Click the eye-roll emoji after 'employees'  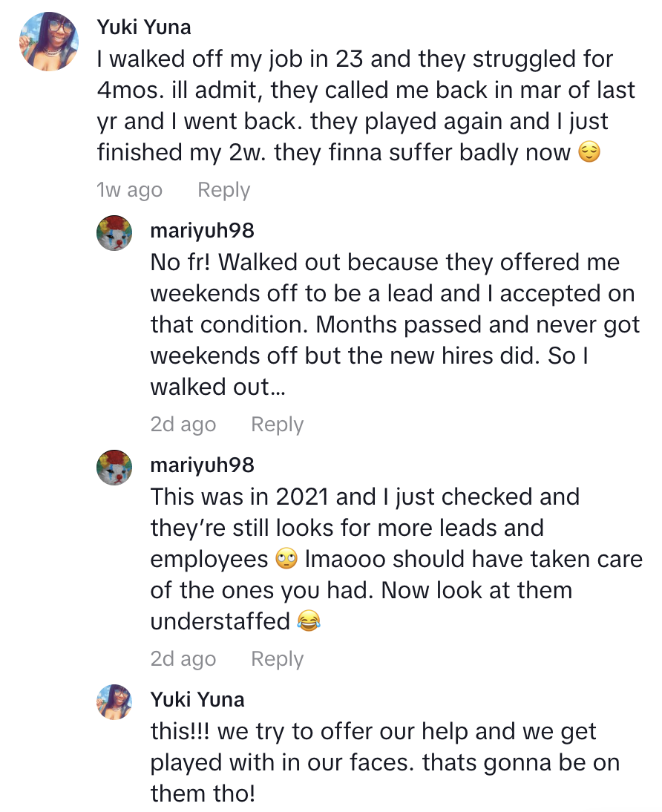pyautogui.click(x=286, y=560)
